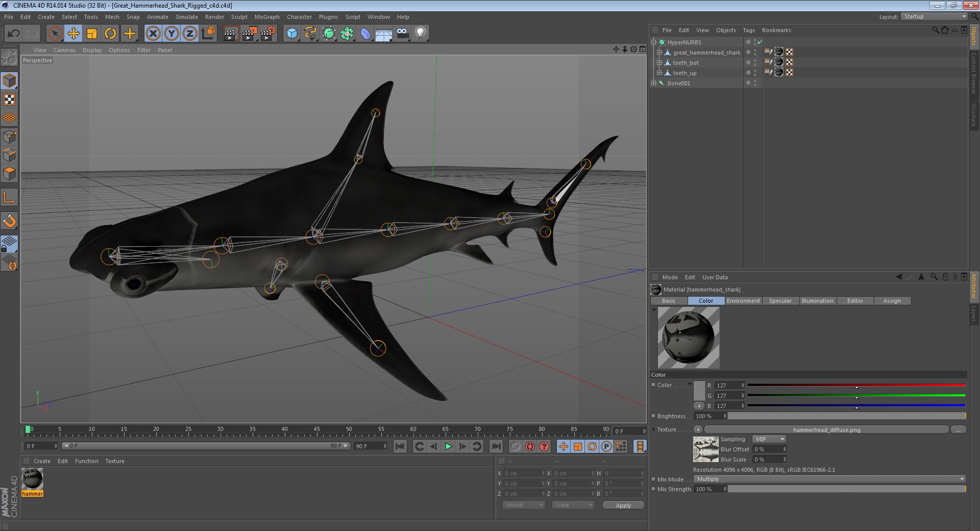
Task: Open Objects panel Bookmarks menu
Action: (x=776, y=30)
